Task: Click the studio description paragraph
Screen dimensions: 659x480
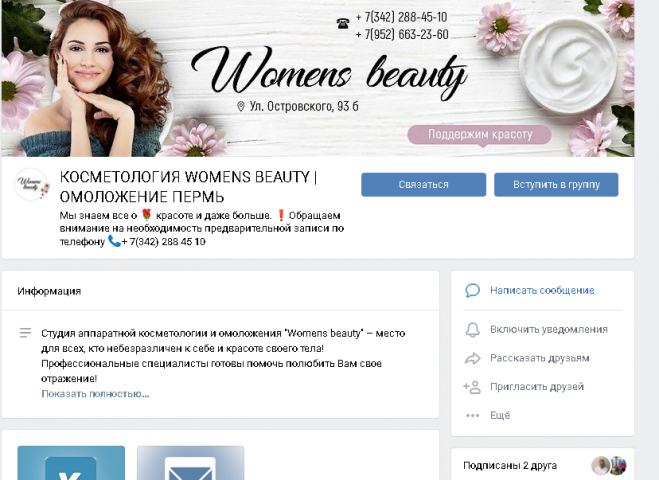Action: pos(223,356)
